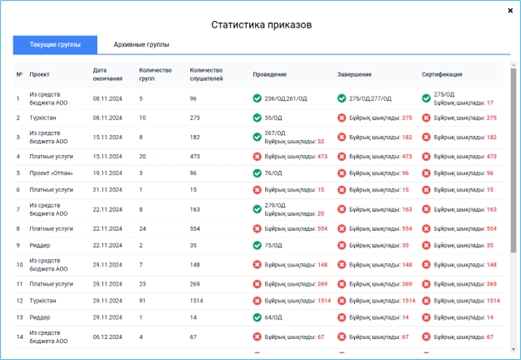Click red cross in row 13 Сертификация column
Image resolution: width=521 pixels, height=360 pixels.
pyautogui.click(x=426, y=317)
